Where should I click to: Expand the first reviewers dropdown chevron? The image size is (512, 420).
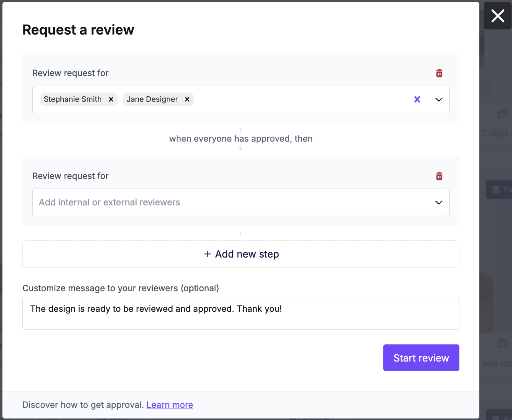click(x=439, y=100)
